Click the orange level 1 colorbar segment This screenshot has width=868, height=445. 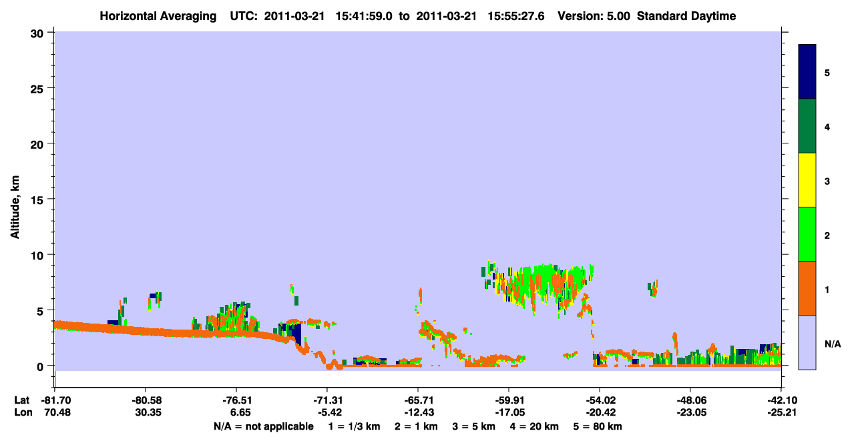point(807,288)
